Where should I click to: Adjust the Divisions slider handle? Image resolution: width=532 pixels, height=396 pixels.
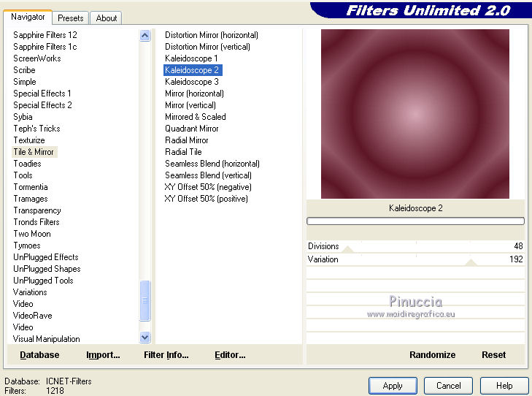347,250
